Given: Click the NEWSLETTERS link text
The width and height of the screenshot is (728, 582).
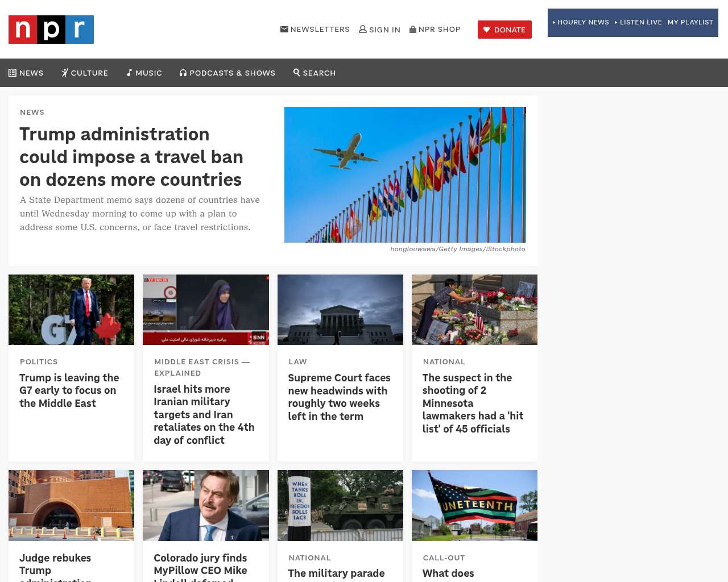Looking at the screenshot, I should [320, 29].
